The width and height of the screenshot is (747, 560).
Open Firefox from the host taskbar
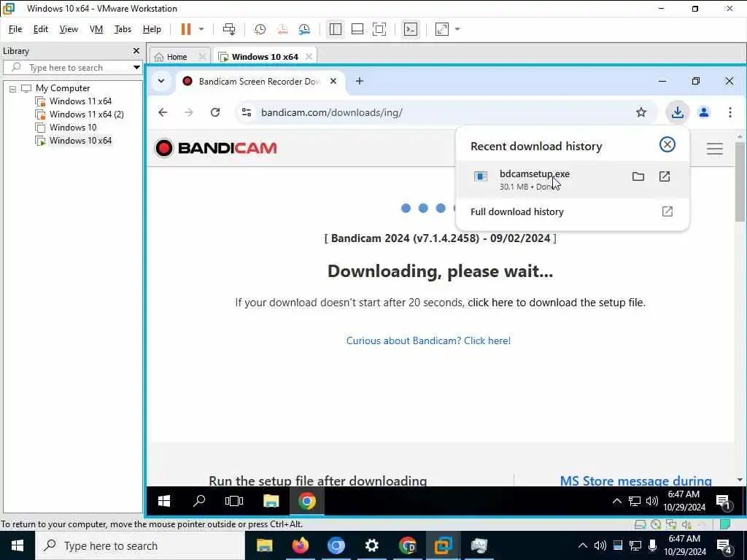click(300, 545)
